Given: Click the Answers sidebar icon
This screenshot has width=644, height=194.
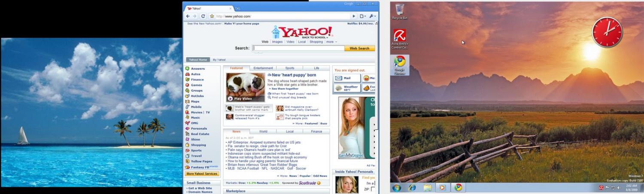Looking at the screenshot, I should [187, 69].
